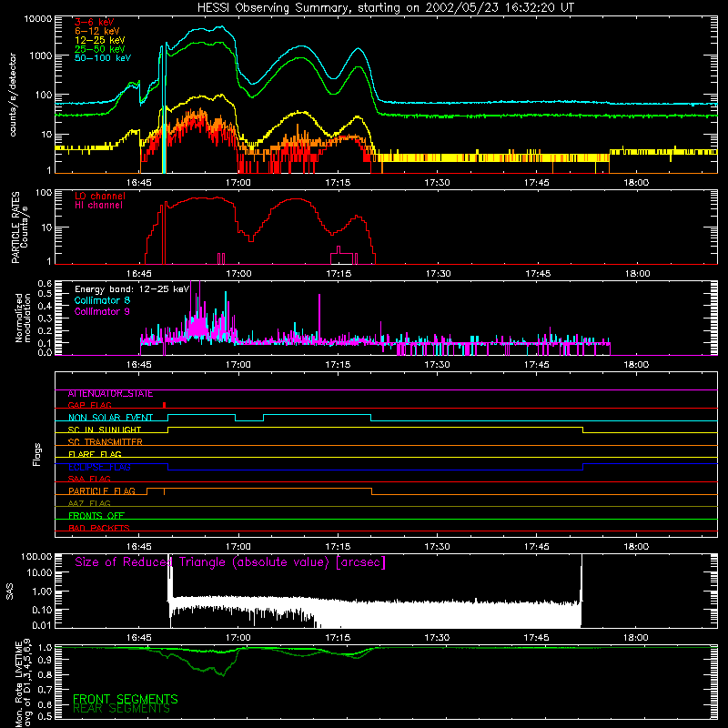The width and height of the screenshot is (728, 728).
Task: Click the PARTICLE_FLAG label
Action: pos(102,491)
